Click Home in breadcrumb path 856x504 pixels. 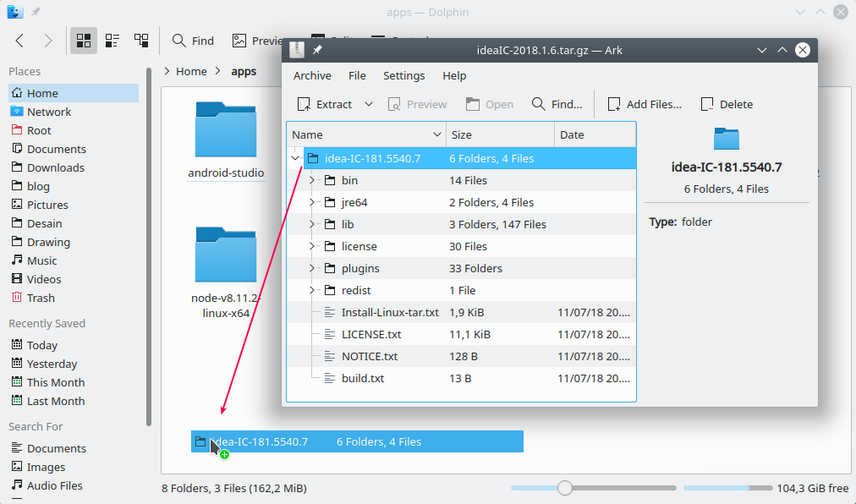pyautogui.click(x=191, y=72)
